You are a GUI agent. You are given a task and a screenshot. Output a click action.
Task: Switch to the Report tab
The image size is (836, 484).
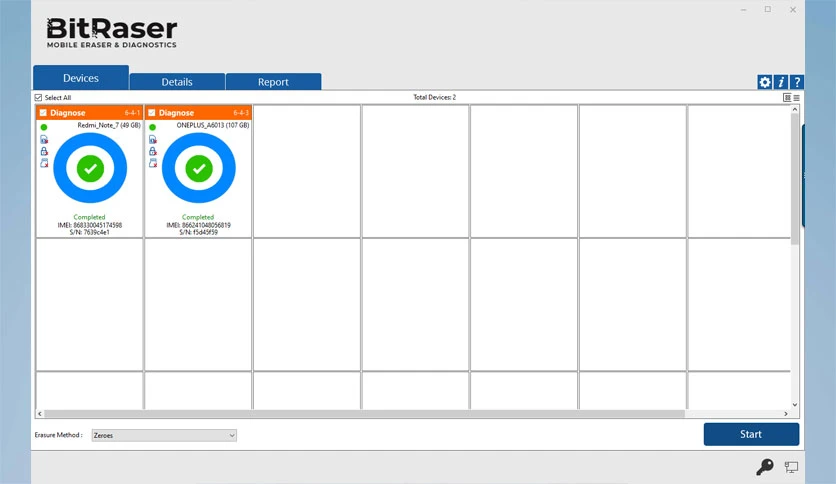(274, 82)
